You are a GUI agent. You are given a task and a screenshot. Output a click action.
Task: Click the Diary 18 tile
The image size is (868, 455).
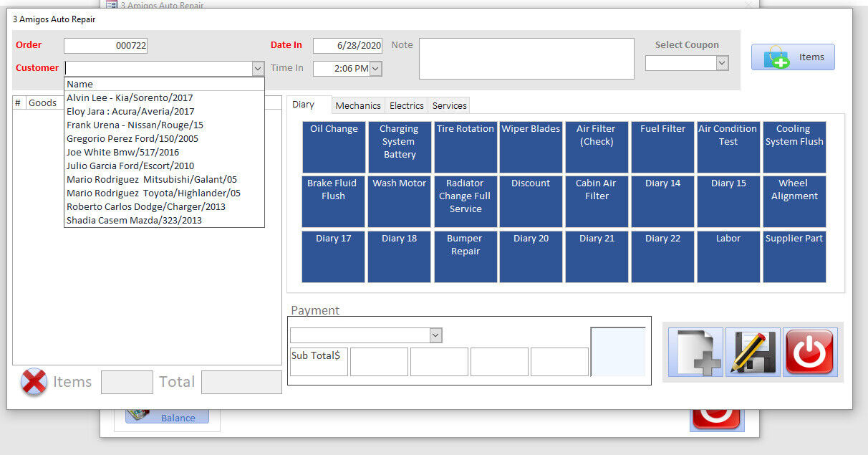tap(400, 257)
